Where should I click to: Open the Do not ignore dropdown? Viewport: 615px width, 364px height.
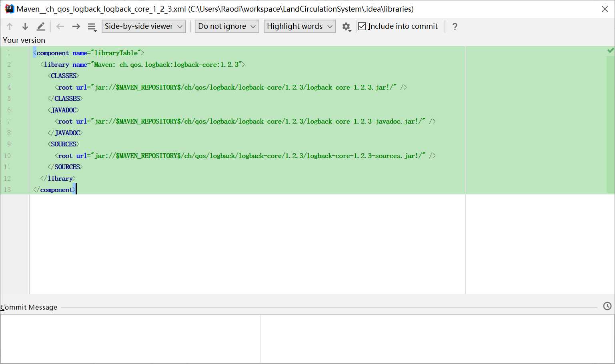click(x=227, y=26)
